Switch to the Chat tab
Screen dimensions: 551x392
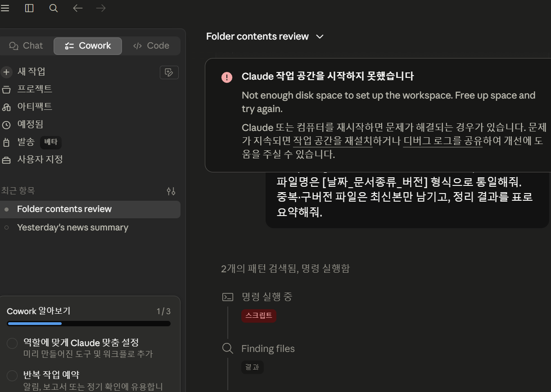(26, 46)
